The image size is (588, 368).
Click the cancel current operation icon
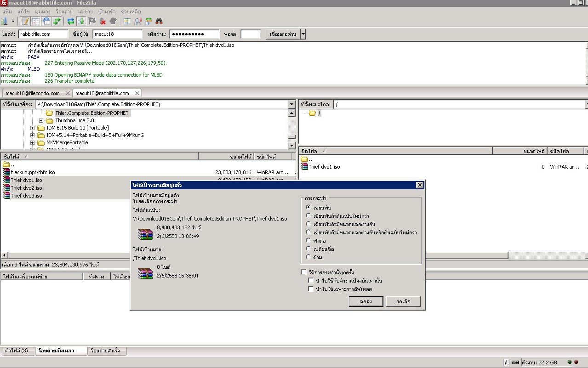[x=92, y=21]
